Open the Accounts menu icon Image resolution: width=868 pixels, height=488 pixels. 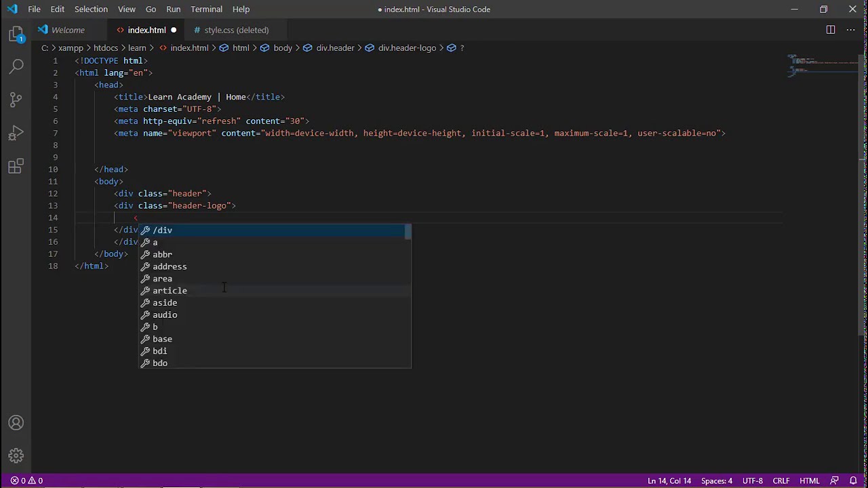[16, 423]
